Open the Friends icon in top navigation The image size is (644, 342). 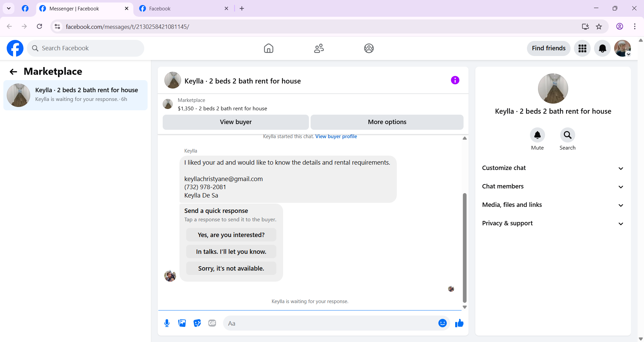319,48
